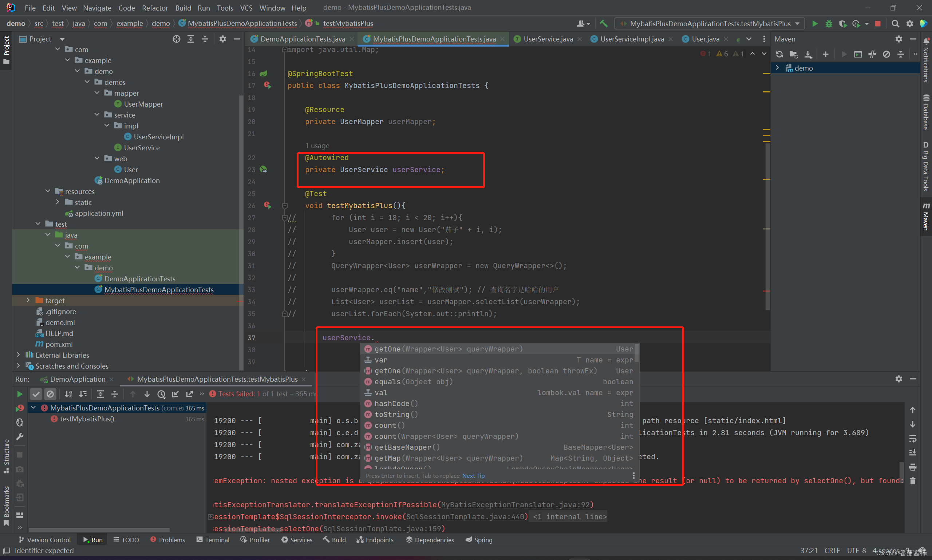Expand External Libraries node

click(x=18, y=355)
